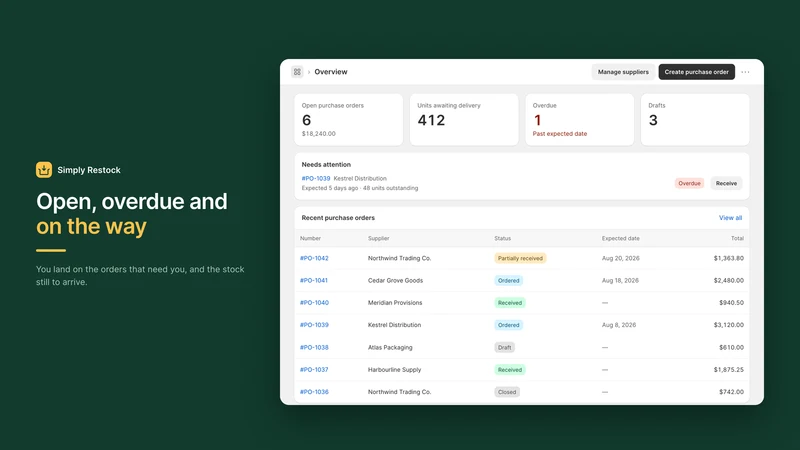The height and width of the screenshot is (450, 800).
Task: Open purchase order #PO-1037
Action: [x=314, y=369]
